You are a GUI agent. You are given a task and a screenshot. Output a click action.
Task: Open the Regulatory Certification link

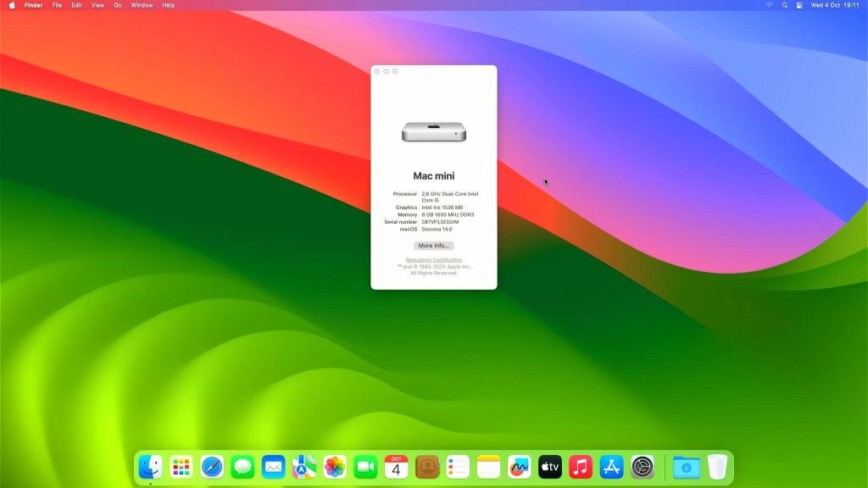point(433,260)
